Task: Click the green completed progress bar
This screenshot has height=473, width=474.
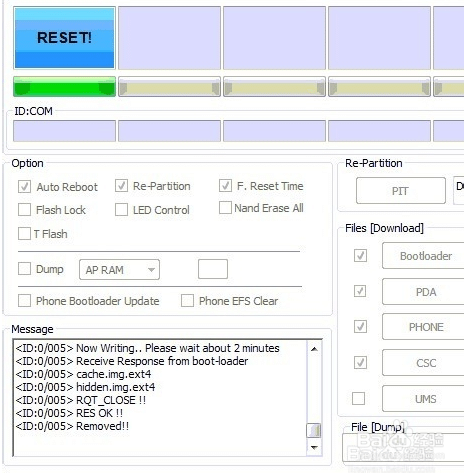Action: click(64, 87)
